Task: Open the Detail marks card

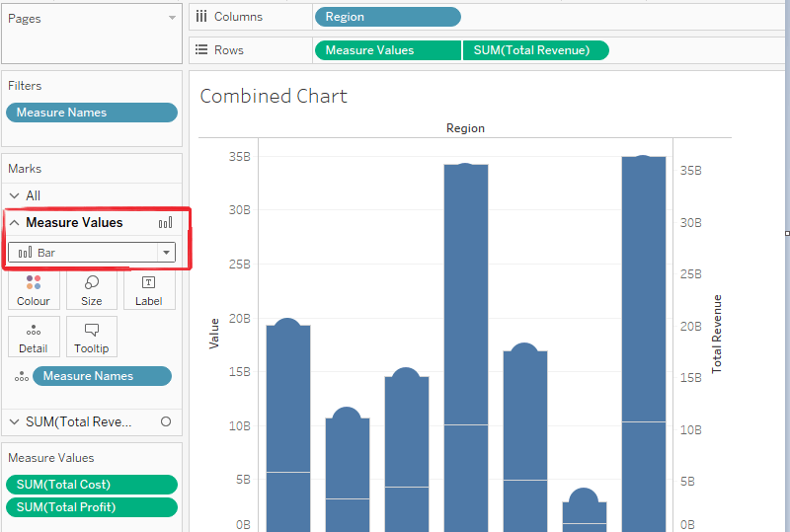Action: tap(34, 337)
